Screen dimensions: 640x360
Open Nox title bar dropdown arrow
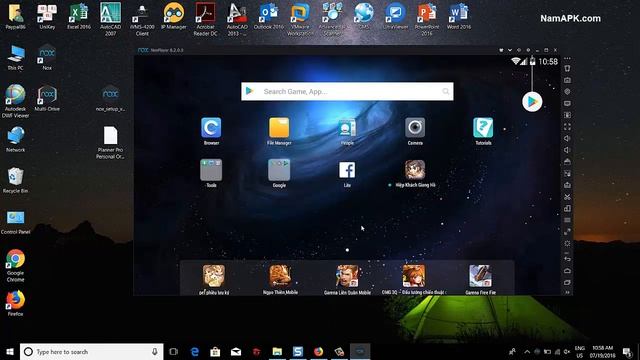[x=510, y=50]
